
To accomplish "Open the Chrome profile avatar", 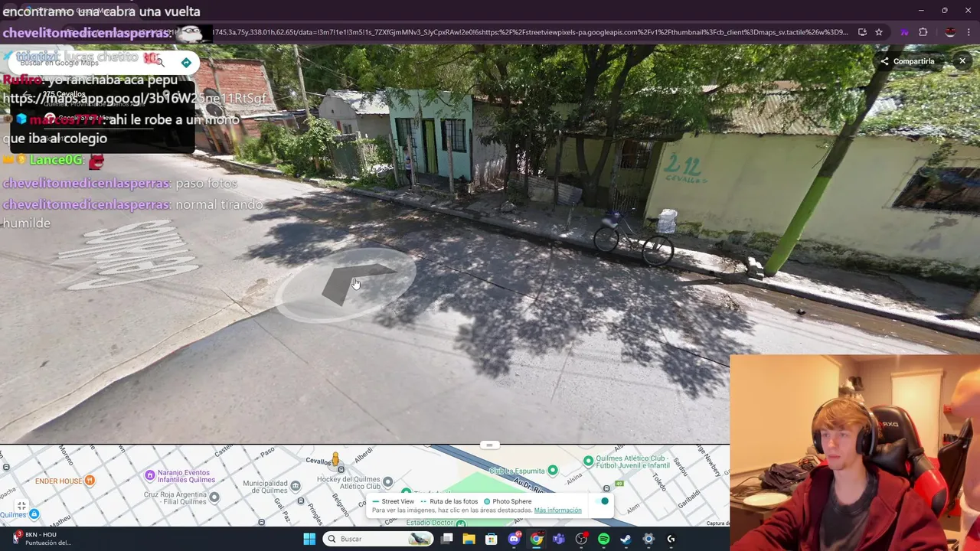I will [950, 32].
